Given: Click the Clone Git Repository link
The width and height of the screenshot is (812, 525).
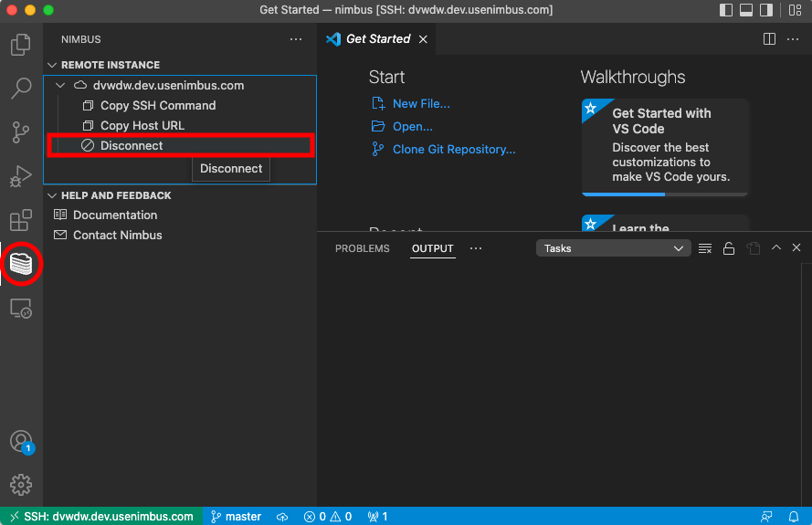Looking at the screenshot, I should (453, 150).
